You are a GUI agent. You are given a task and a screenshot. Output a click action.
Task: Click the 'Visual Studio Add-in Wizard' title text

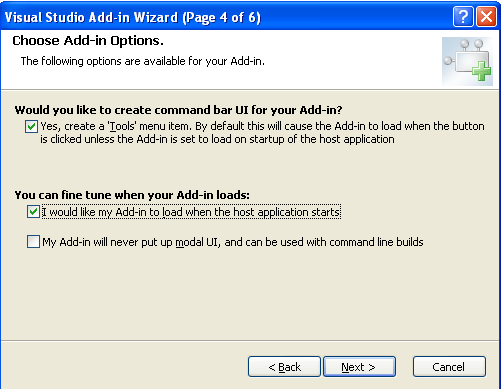(x=91, y=17)
